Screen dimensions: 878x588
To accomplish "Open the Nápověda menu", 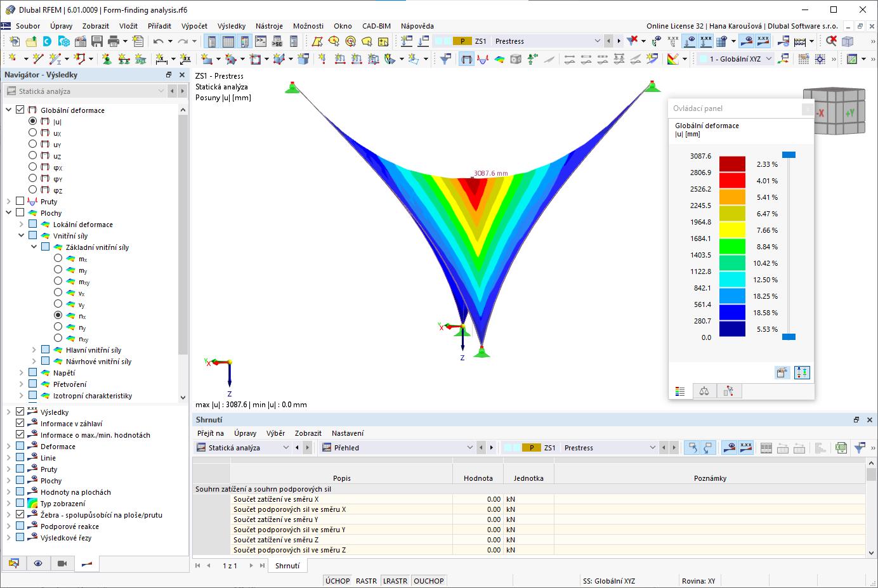I will click(417, 26).
